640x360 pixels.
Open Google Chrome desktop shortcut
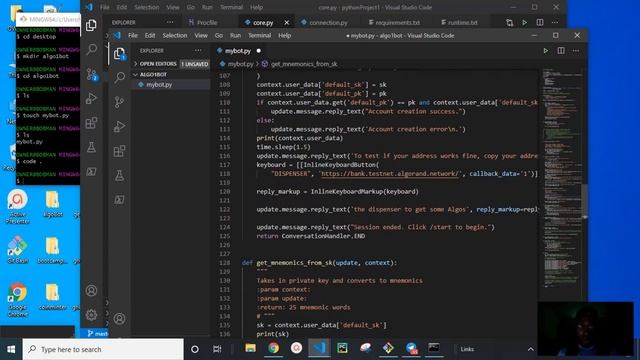click(17, 300)
